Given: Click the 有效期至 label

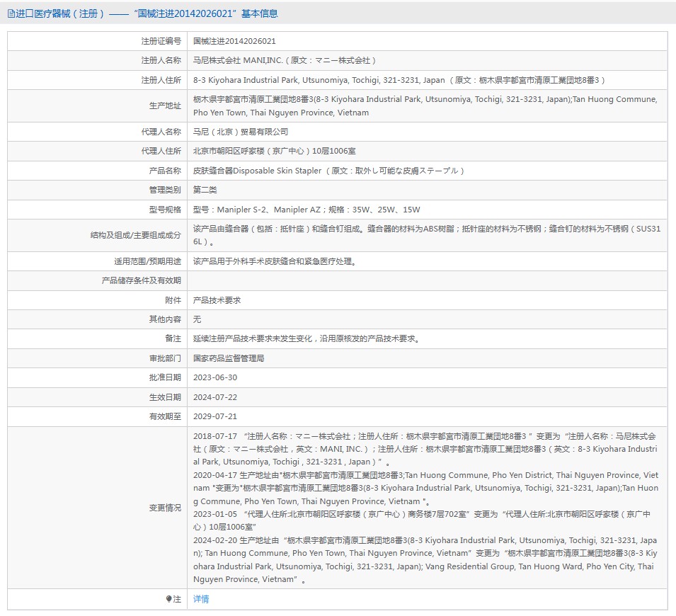Looking at the screenshot, I should click(x=165, y=416).
